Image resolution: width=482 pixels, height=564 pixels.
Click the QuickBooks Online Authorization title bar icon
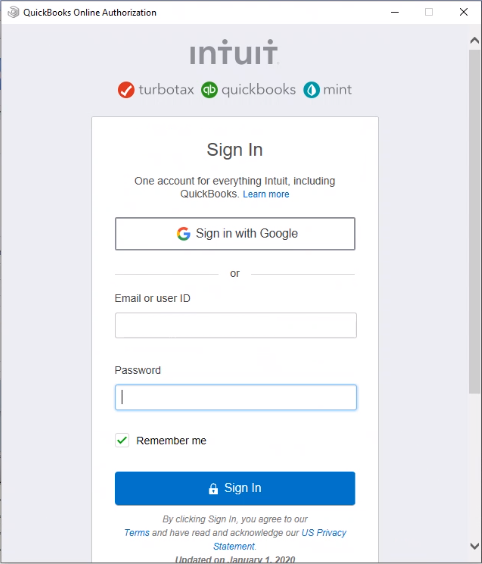[x=13, y=12]
